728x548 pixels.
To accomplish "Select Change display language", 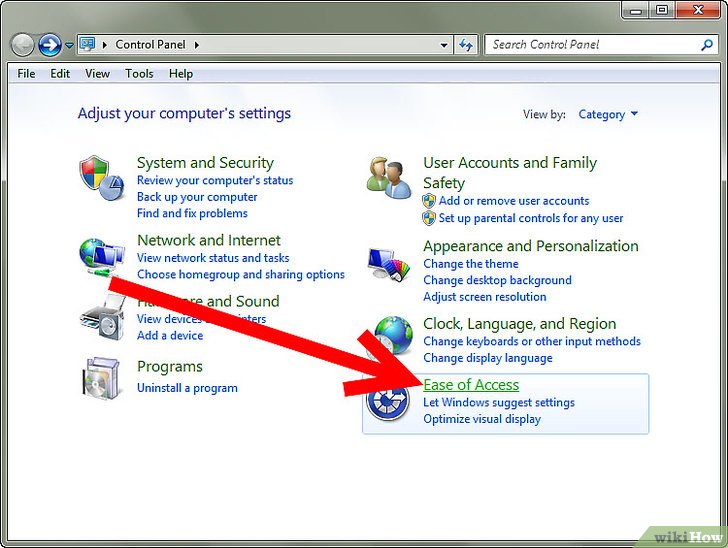I will (488, 359).
